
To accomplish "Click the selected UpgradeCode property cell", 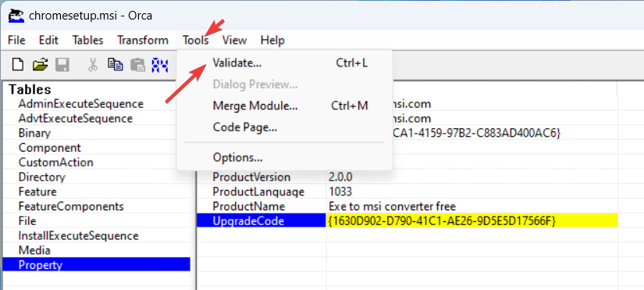I will point(262,221).
